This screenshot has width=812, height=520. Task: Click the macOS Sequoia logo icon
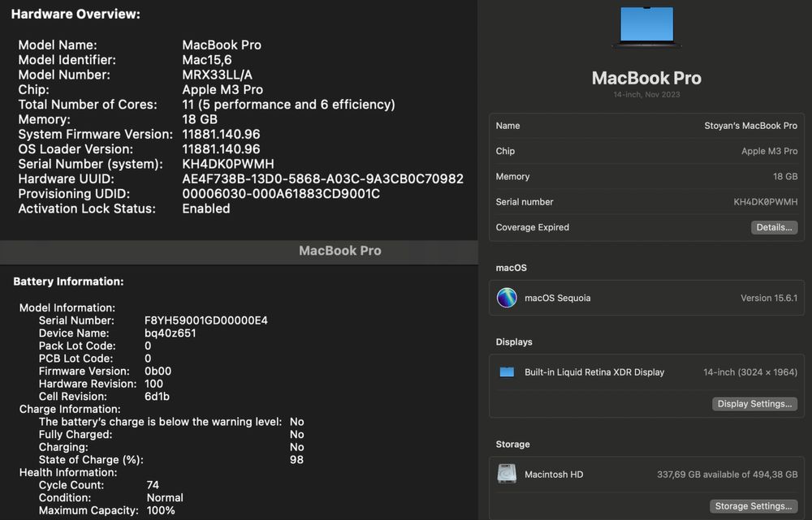(507, 298)
